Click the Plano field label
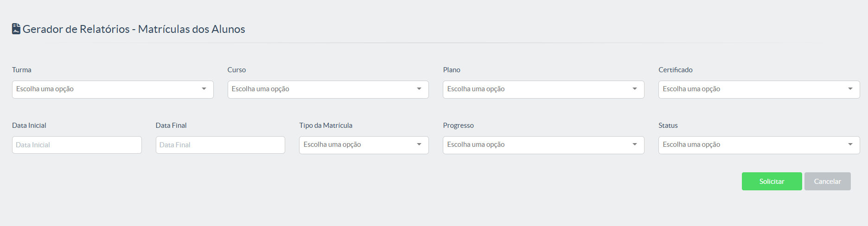Image resolution: width=868 pixels, height=226 pixels. 451,70
